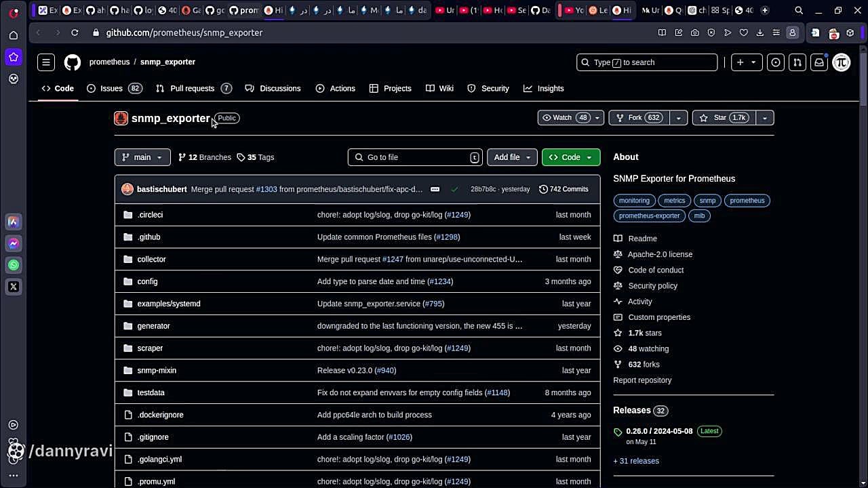The width and height of the screenshot is (868, 488).
Task: Open a new browser tab
Action: (x=765, y=10)
